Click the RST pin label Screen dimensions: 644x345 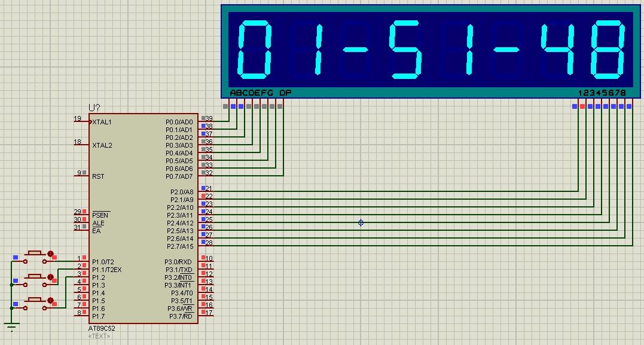pos(98,176)
